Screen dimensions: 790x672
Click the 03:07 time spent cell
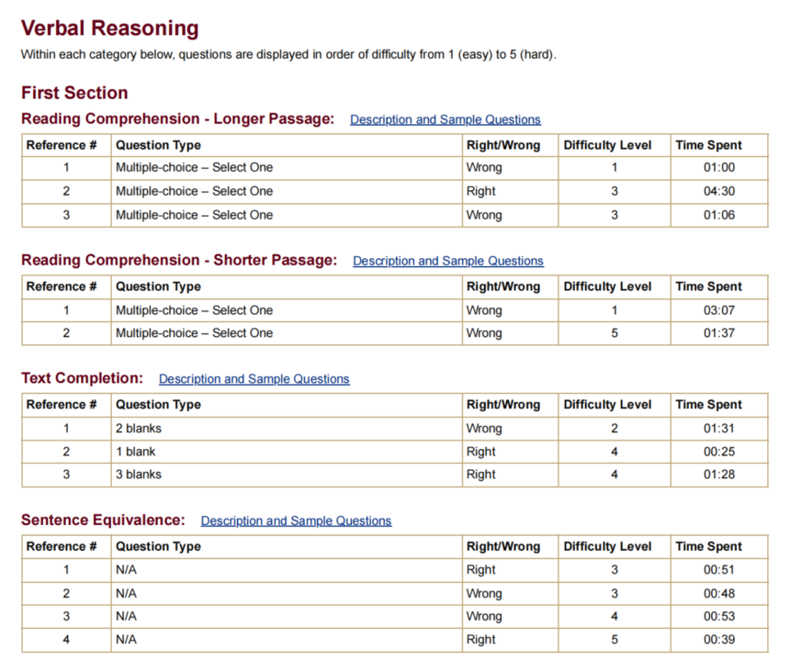[719, 310]
